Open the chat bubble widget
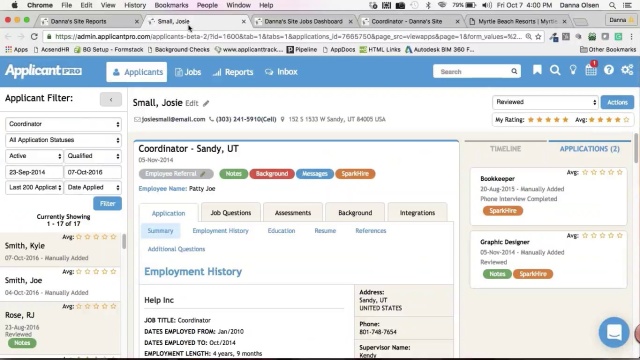The height and width of the screenshot is (360, 640). click(x=614, y=332)
